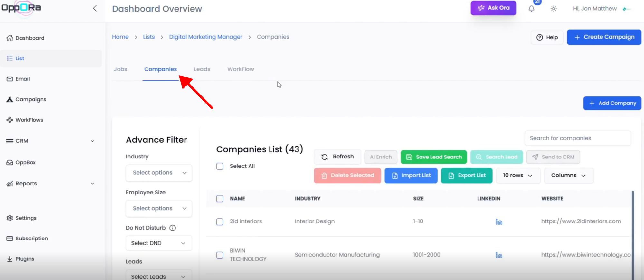
Task: Click the notification bell icon
Action: tap(531, 9)
